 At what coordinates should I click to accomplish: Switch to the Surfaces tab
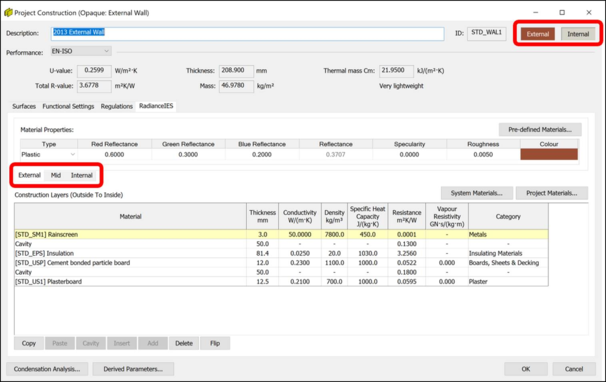click(24, 106)
